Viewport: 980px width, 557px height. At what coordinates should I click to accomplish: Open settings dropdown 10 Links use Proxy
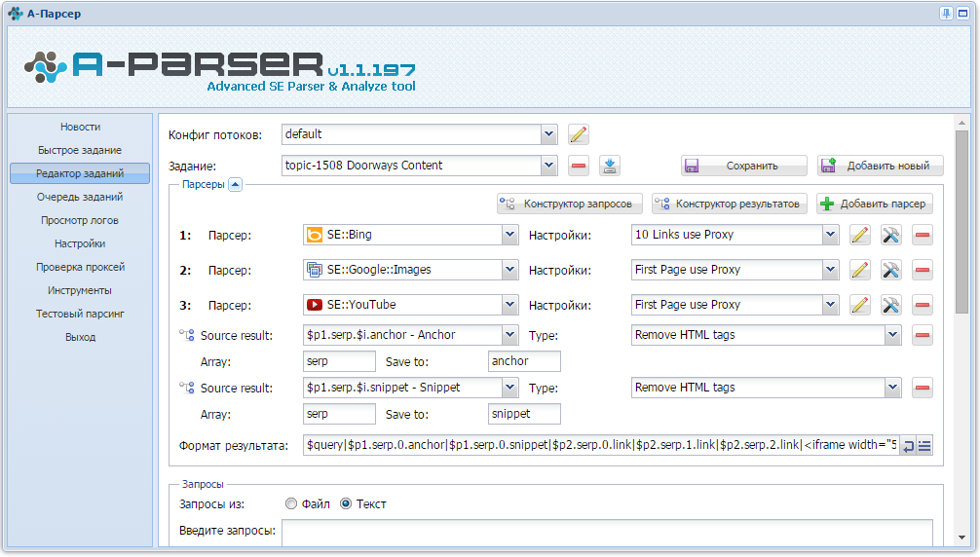click(x=830, y=235)
